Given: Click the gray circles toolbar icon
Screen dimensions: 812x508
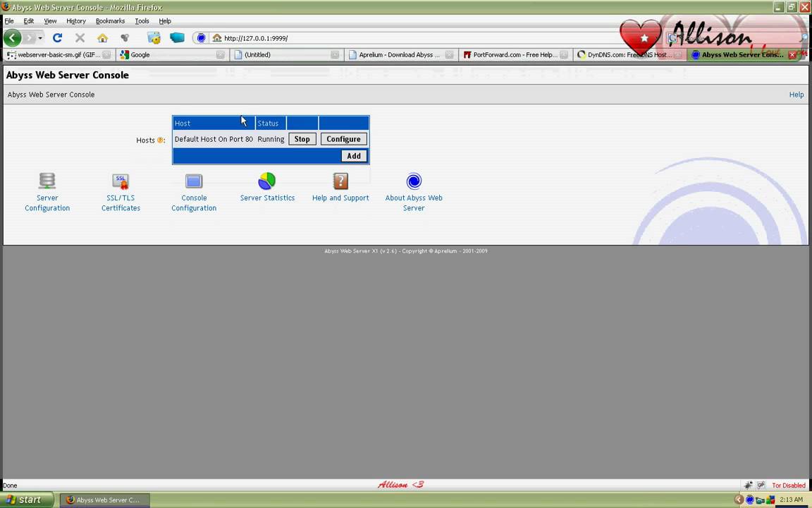Looking at the screenshot, I should point(125,38).
